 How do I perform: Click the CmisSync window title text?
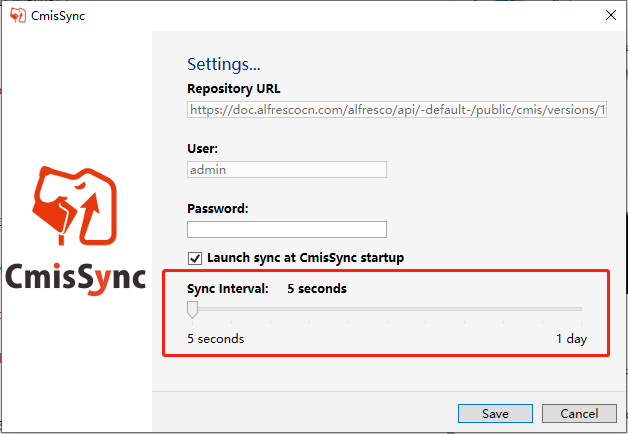point(58,15)
